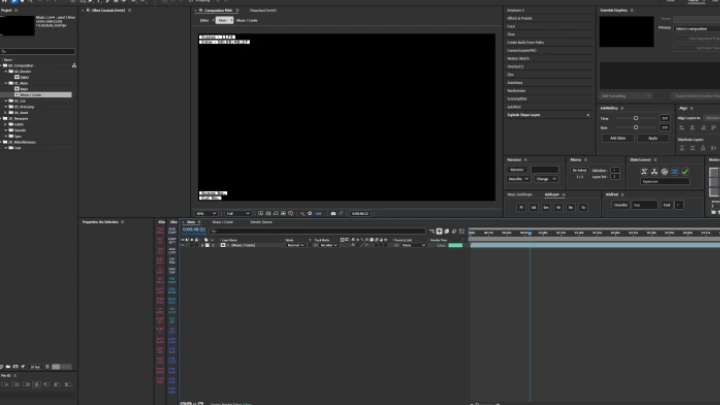Open the Parent & Link None dropdown

[413, 245]
